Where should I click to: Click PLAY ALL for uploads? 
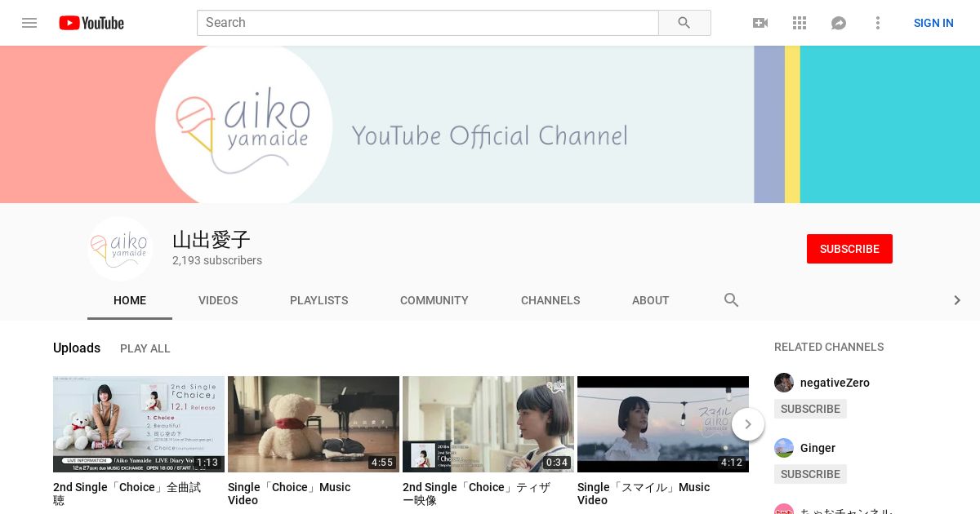(145, 348)
